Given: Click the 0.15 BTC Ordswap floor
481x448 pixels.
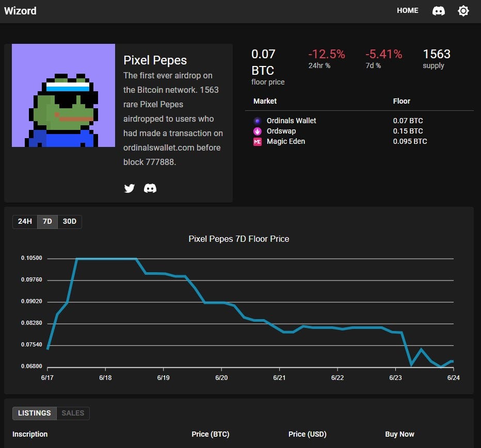Looking at the screenshot, I should (408, 131).
